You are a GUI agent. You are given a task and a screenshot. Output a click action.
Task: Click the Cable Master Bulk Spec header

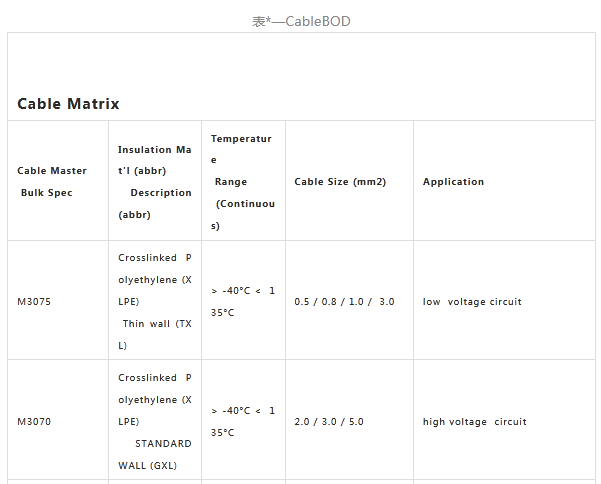[x=52, y=181]
